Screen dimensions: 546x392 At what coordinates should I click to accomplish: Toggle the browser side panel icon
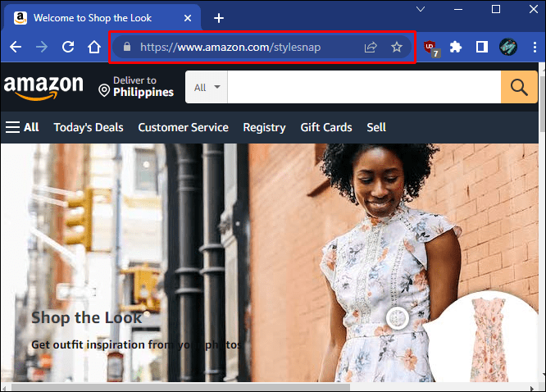coord(482,47)
